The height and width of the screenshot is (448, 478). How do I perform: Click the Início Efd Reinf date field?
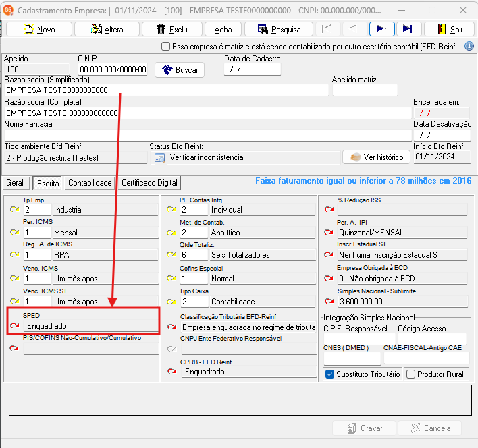click(442, 157)
